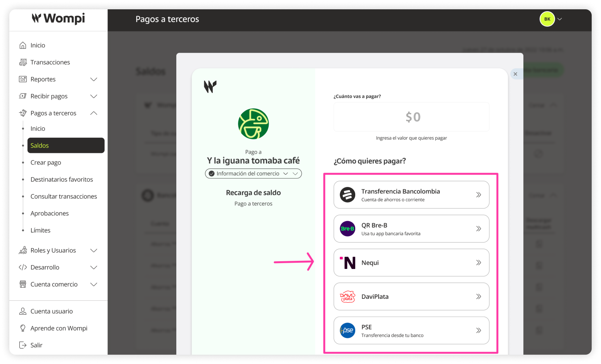Click the Inicio home icon in sidebar
This screenshot has height=364, width=601.
pos(23,45)
